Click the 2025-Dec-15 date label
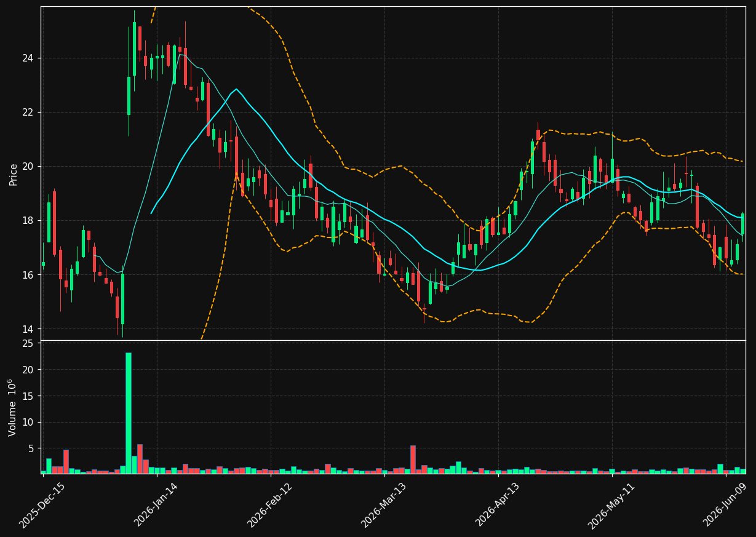756x537 pixels. 42,506
